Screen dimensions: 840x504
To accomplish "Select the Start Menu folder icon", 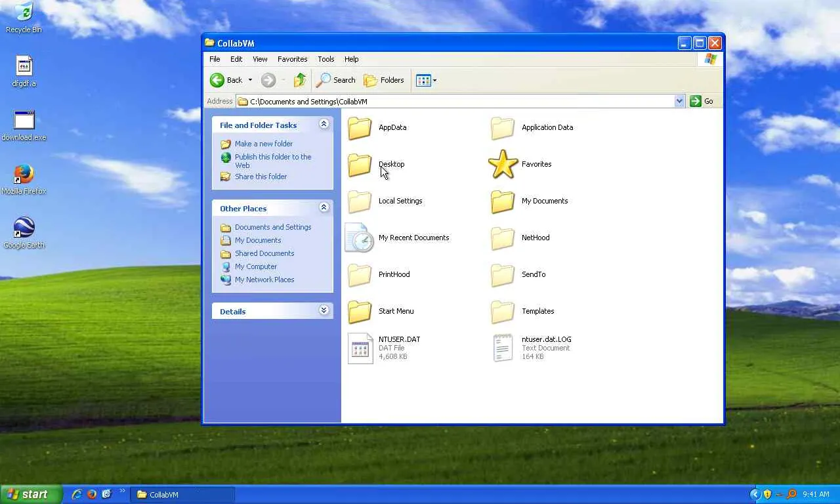I will (360, 311).
